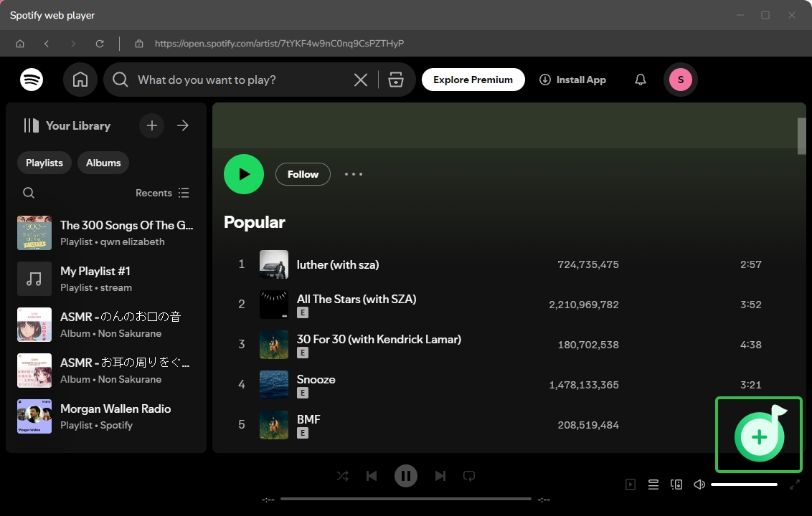Screen dimensions: 812x516
Task: Toggle repeat mode on
Action: point(469,475)
